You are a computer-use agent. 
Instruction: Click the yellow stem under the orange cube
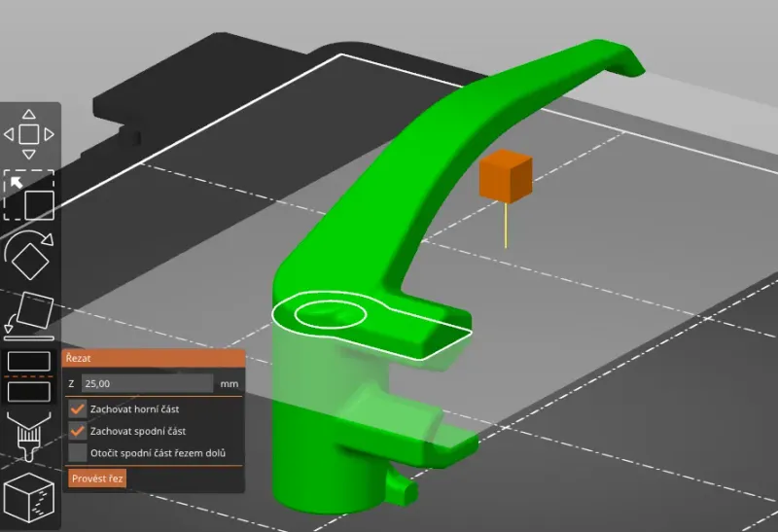tap(506, 226)
